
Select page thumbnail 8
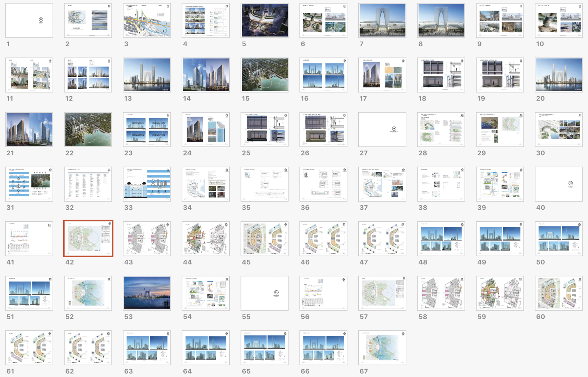click(x=441, y=20)
